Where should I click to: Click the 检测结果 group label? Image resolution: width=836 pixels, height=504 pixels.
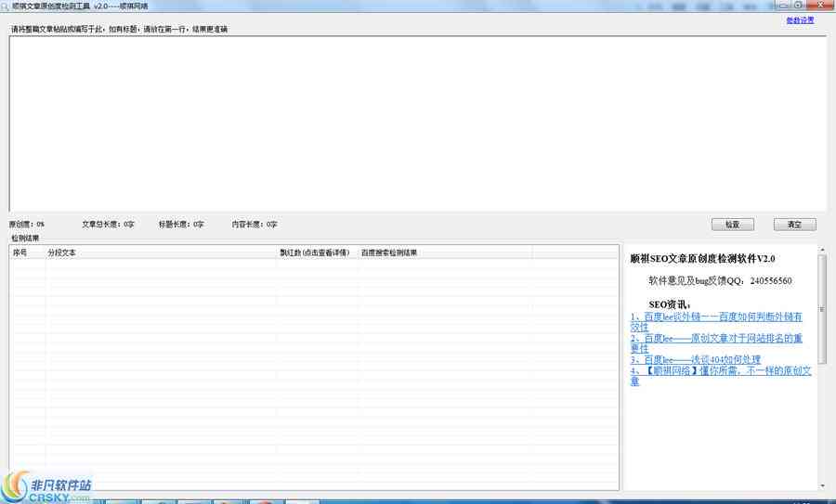pyautogui.click(x=25, y=239)
